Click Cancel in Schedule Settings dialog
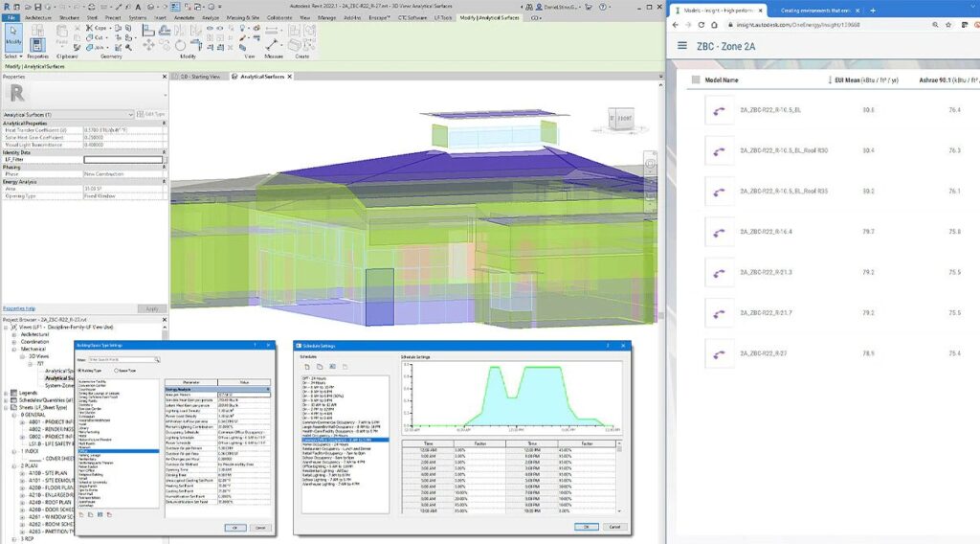Viewport: 980px width, 544px height. click(x=614, y=527)
